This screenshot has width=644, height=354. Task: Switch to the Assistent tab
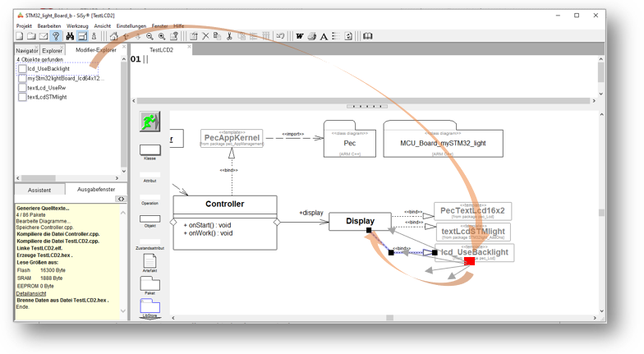pos(39,190)
